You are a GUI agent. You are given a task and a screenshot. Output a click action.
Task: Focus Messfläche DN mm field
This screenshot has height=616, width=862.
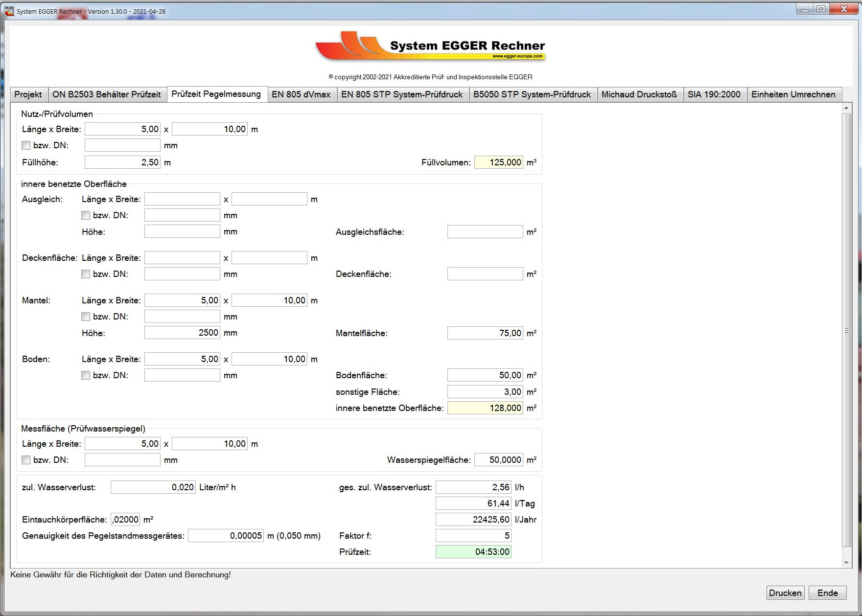[x=122, y=460]
